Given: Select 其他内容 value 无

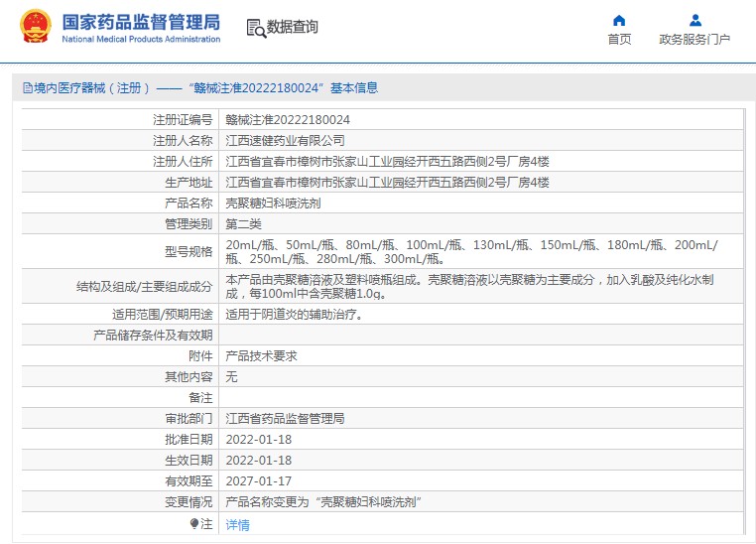Looking at the screenshot, I should 231,376.
